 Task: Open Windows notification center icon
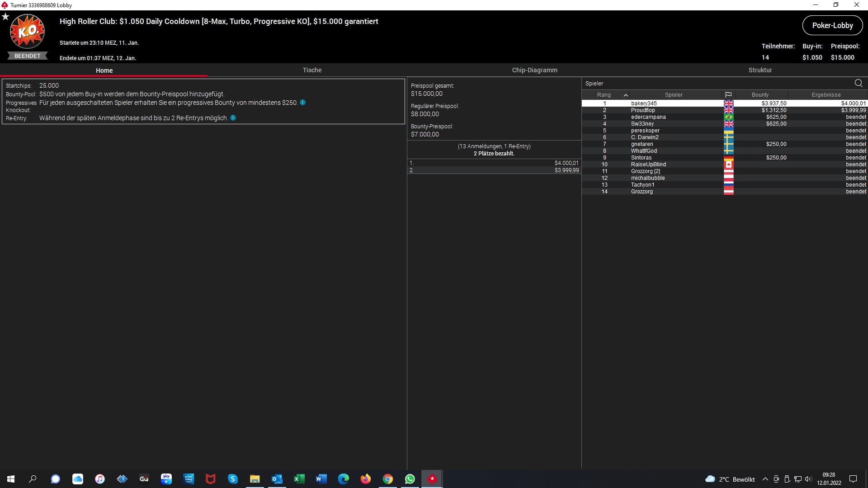click(853, 479)
